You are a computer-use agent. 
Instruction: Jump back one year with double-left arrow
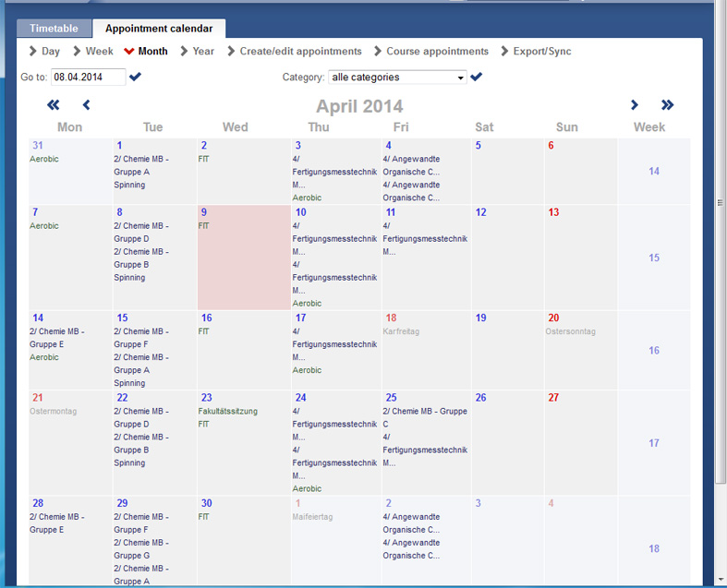(x=54, y=105)
